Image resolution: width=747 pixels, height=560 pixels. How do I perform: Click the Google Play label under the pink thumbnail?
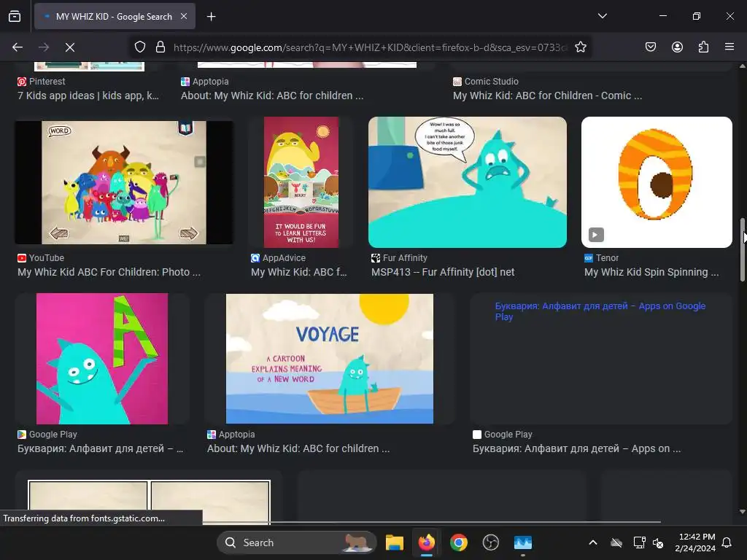pos(53,435)
